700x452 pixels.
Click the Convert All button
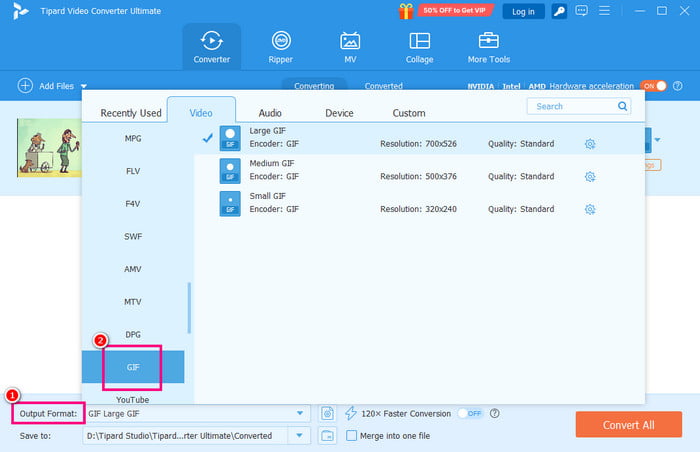(x=628, y=424)
